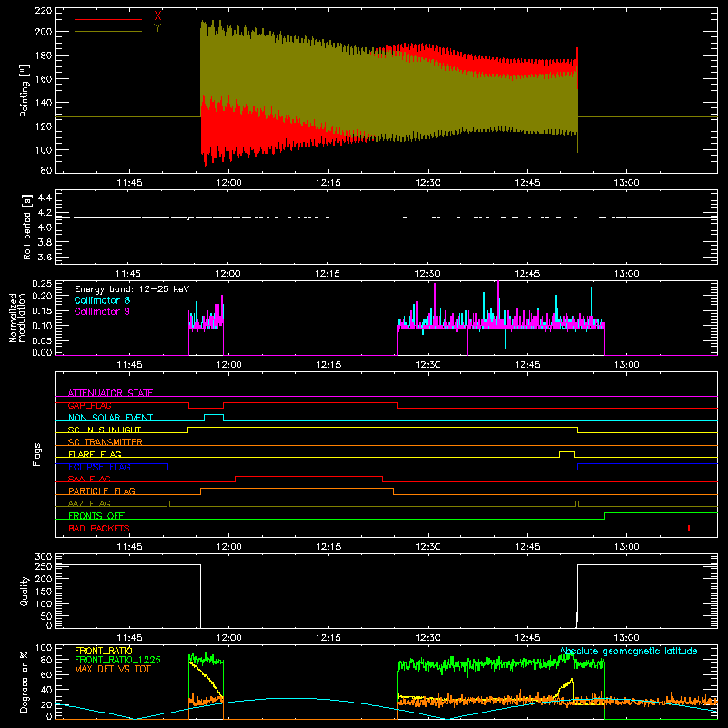
Task: Click the FLARE_FLAG label
Action: tap(95, 454)
